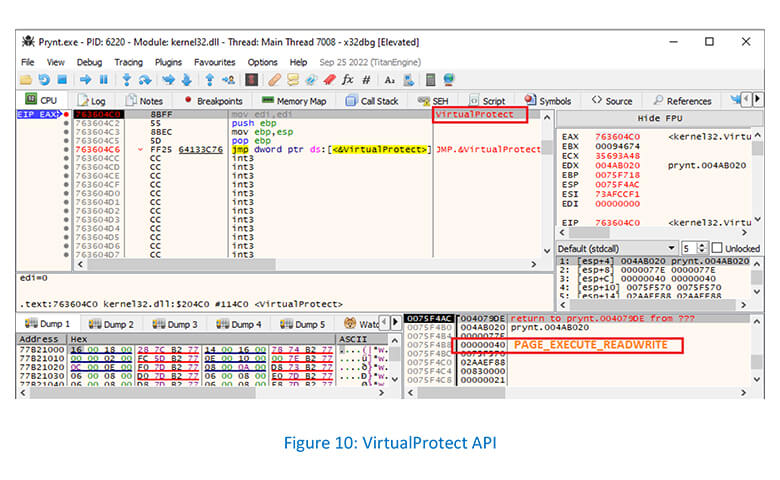The height and width of the screenshot is (480, 780).
Task: Click the Trace Into toolbar icon
Action: tap(169, 80)
